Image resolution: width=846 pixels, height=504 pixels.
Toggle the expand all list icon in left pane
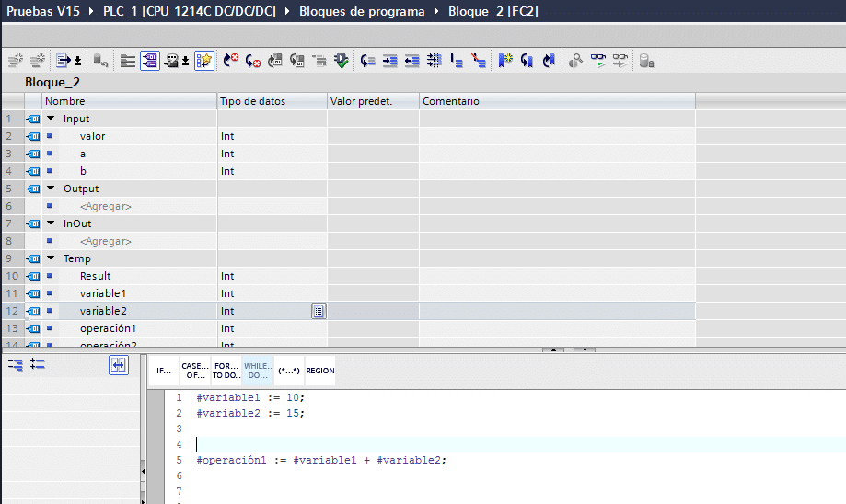[x=38, y=364]
